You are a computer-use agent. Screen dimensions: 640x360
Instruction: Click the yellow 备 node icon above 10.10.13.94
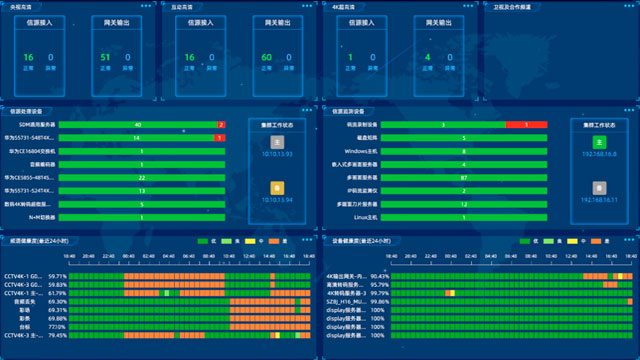(x=277, y=188)
